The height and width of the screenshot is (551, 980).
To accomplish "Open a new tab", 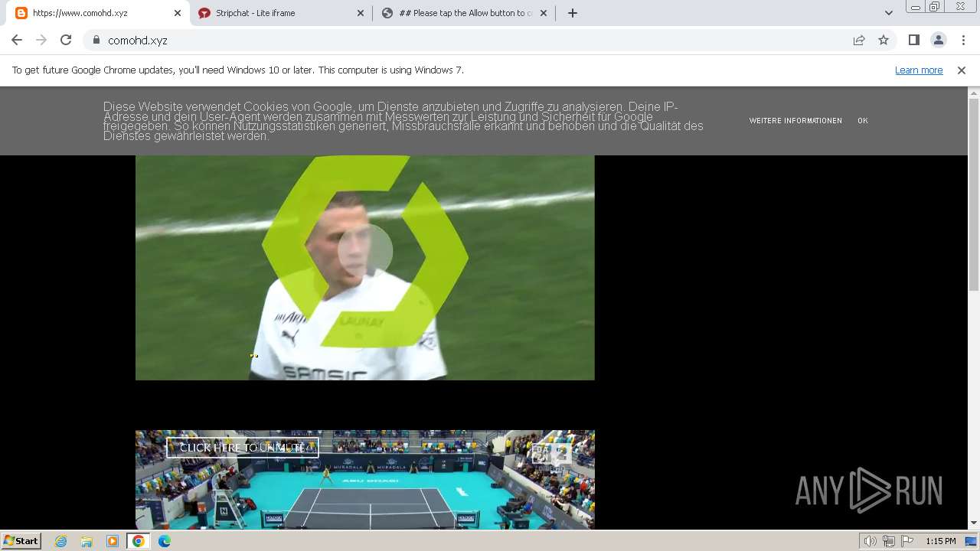I will click(573, 13).
